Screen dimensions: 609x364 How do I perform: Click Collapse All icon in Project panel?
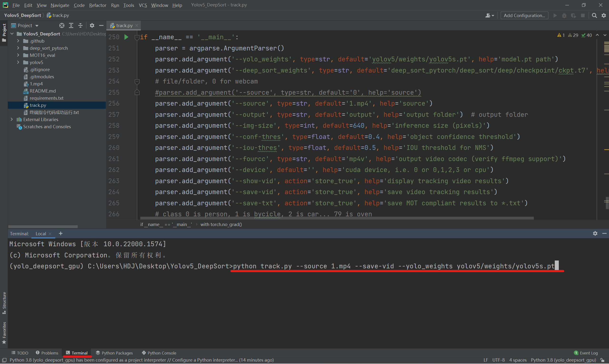coord(80,25)
